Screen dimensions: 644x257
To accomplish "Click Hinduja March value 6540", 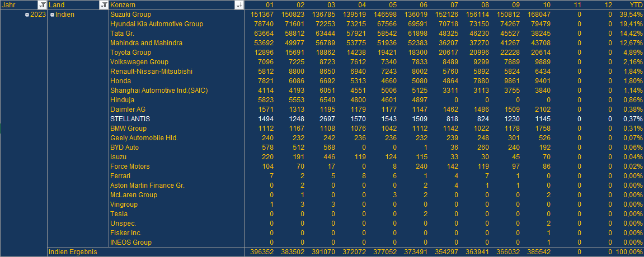I will [328, 99].
